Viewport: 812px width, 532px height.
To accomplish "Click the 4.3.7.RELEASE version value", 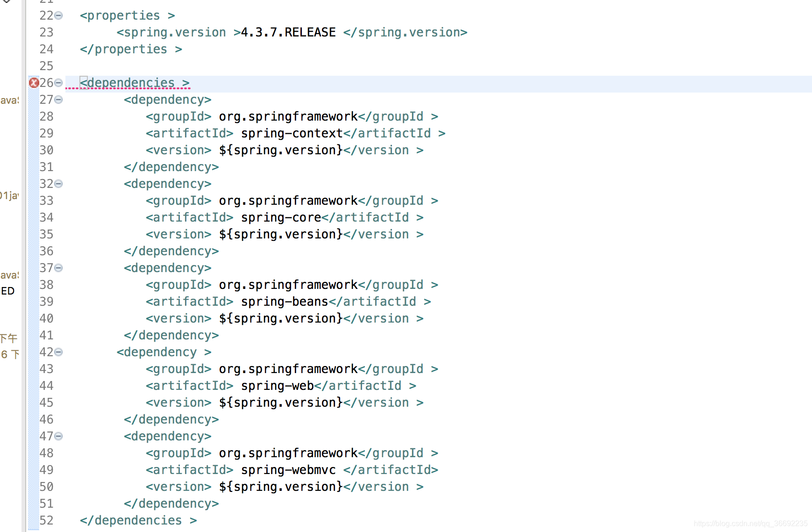I will (288, 32).
